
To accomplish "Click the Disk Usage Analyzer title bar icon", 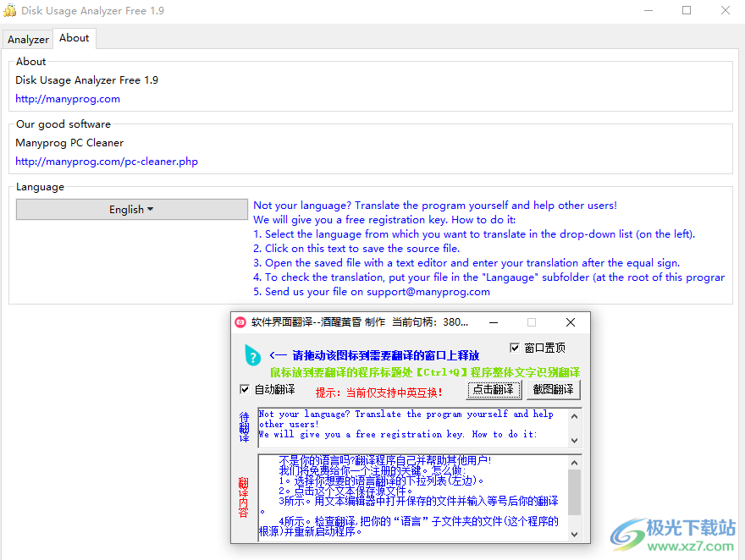I will coord(10,11).
